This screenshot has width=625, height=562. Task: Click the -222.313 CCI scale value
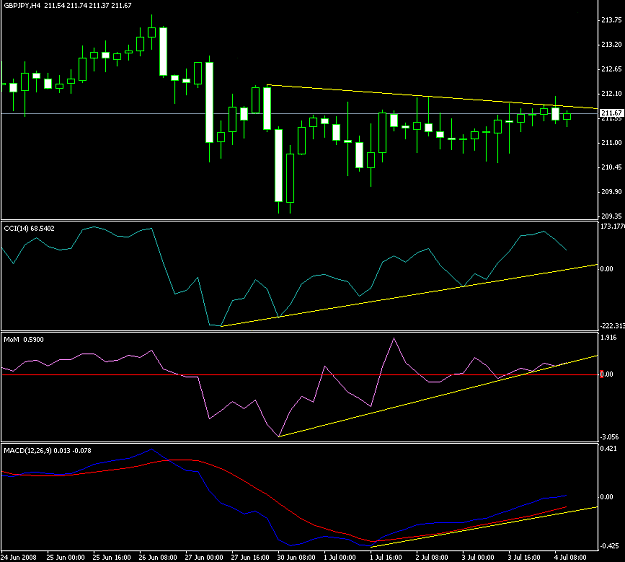point(612,326)
